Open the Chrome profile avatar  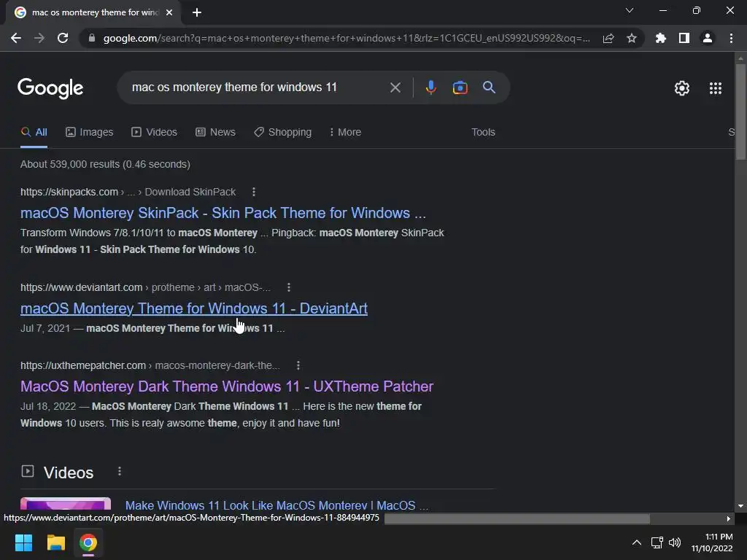click(x=708, y=38)
